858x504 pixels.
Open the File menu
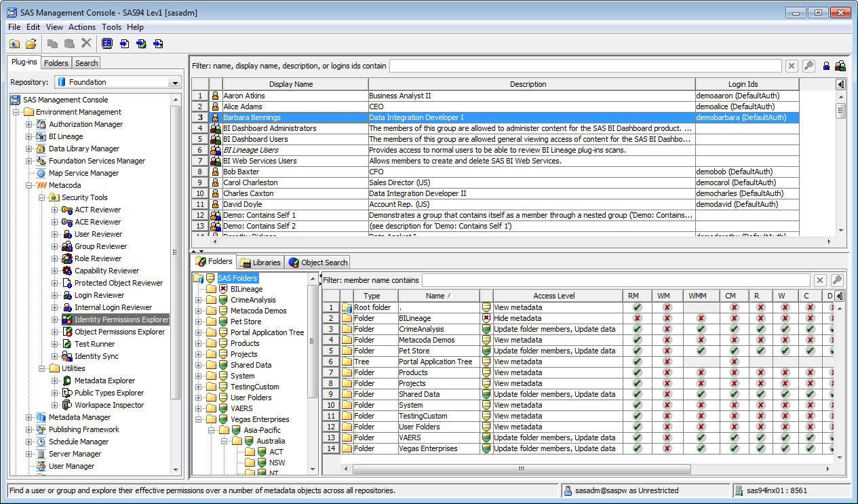14,27
